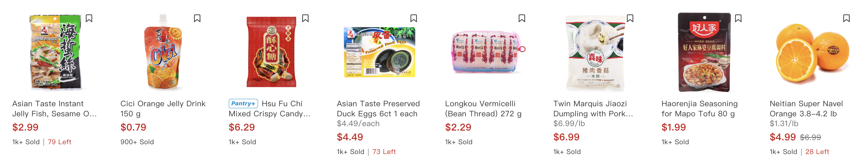Bookmark Twin Marquis Jiaozi Dumpling
868x162 pixels.
point(630,18)
